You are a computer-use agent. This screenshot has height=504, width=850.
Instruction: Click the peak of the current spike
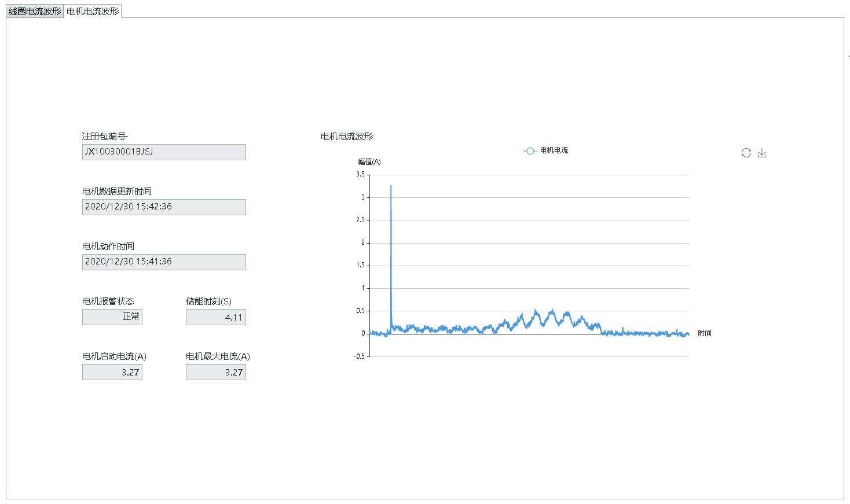pyautogui.click(x=391, y=186)
